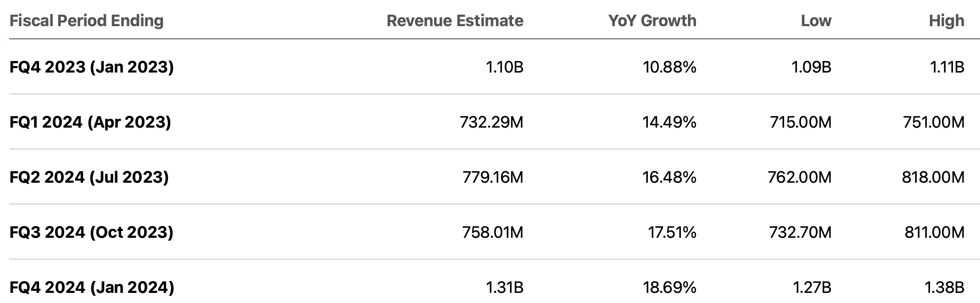Click the High column header
Image resolution: width=980 pixels, height=303 pixels.
pos(946,21)
